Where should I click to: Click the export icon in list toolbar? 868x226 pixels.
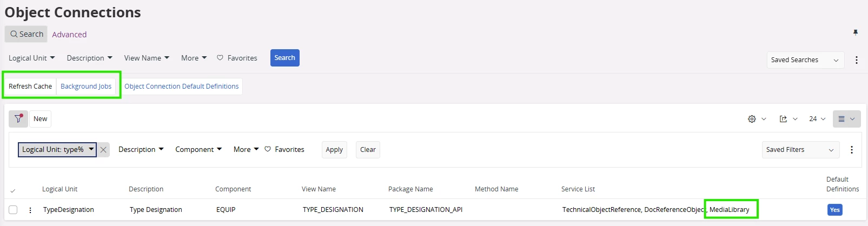(x=783, y=119)
